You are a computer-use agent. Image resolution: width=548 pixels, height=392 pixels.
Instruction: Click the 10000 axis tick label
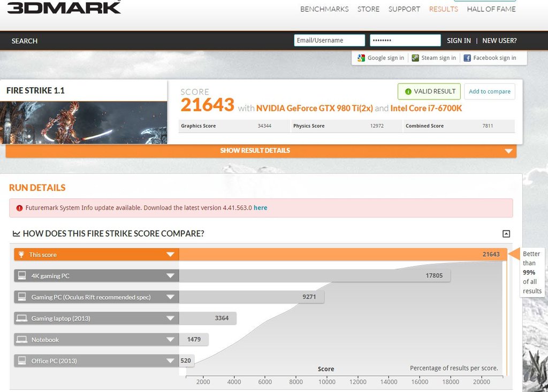(327, 382)
